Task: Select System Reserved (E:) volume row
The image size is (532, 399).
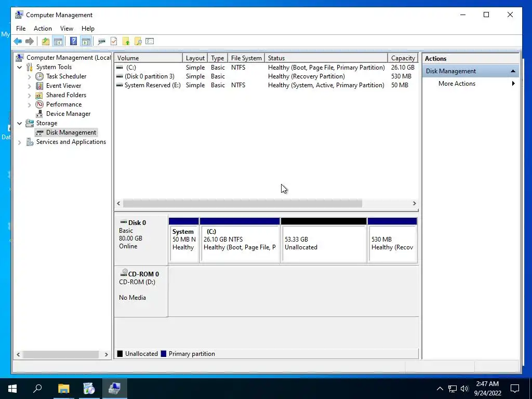Action: (266, 85)
